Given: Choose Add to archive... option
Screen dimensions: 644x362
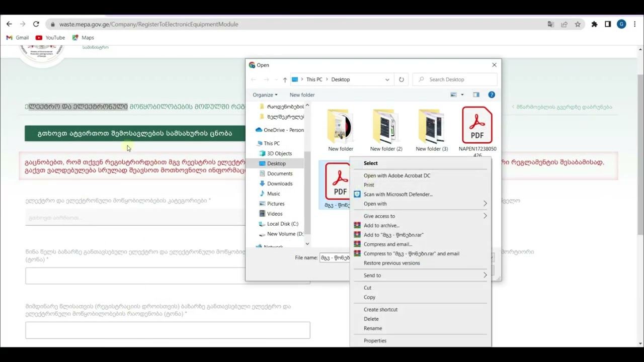Looking at the screenshot, I should click(381, 225).
